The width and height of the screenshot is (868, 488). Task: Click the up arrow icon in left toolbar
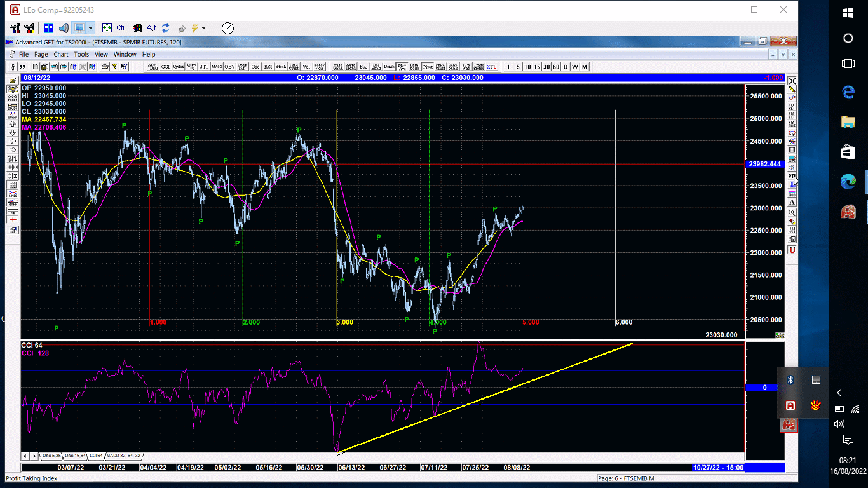13,124
